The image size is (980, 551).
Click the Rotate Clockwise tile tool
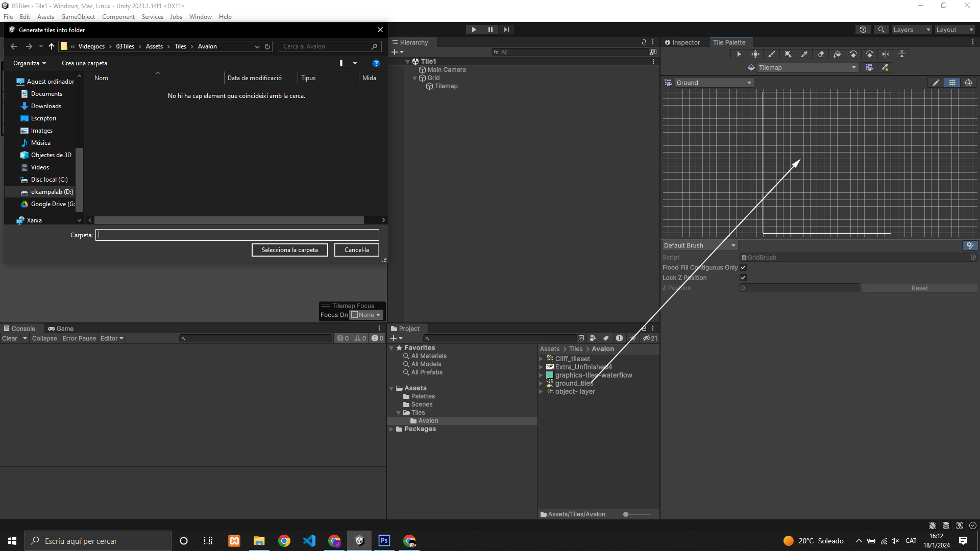click(x=870, y=54)
